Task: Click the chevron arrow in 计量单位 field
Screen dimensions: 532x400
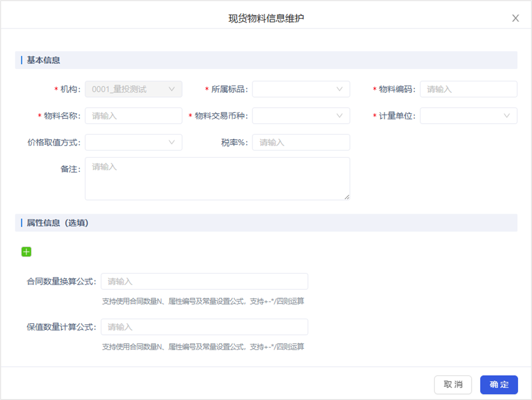Action: pyautogui.click(x=507, y=116)
